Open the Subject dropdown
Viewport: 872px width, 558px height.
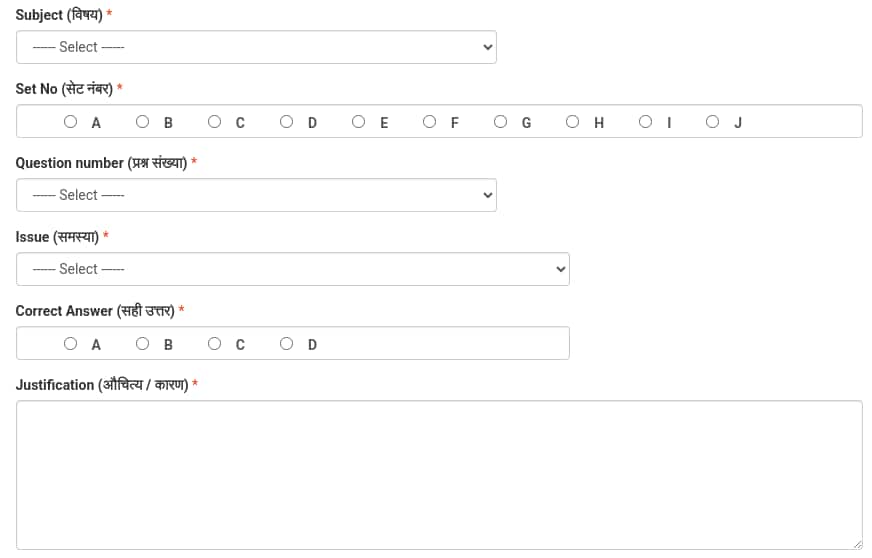(256, 47)
